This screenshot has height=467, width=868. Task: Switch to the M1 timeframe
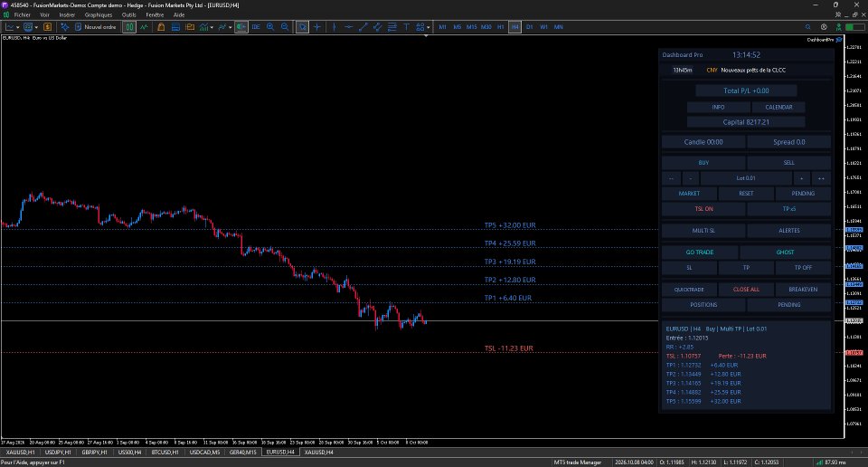pyautogui.click(x=442, y=26)
